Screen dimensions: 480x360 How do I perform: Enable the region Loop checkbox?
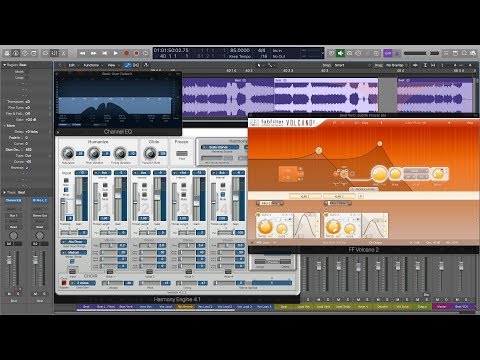click(26, 78)
